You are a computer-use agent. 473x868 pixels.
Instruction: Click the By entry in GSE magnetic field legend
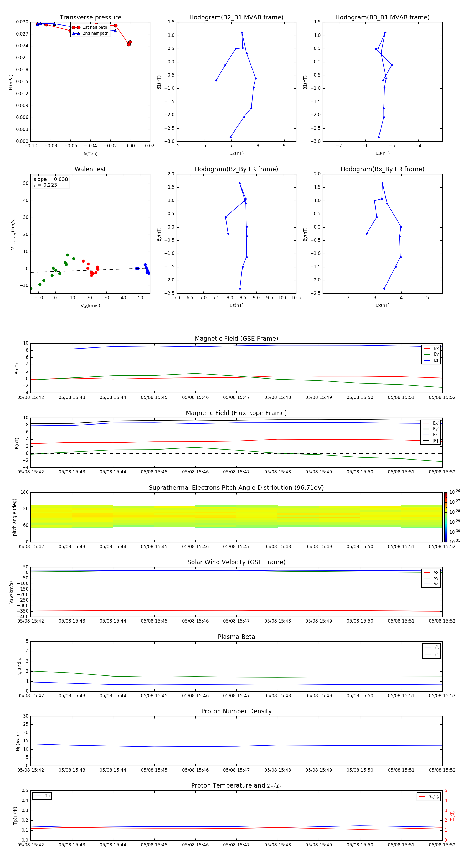(x=431, y=354)
